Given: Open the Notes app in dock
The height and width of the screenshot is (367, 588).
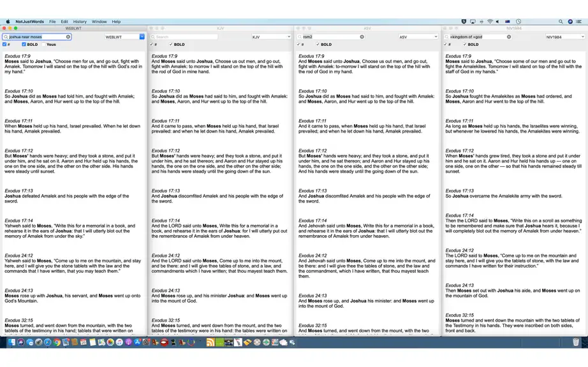Looking at the screenshot, I should click(x=92, y=342).
